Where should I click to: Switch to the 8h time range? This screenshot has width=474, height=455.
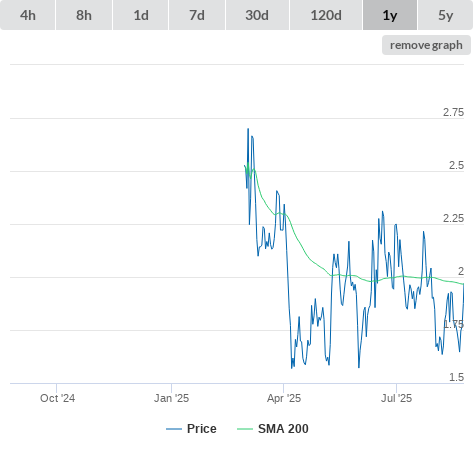(84, 15)
